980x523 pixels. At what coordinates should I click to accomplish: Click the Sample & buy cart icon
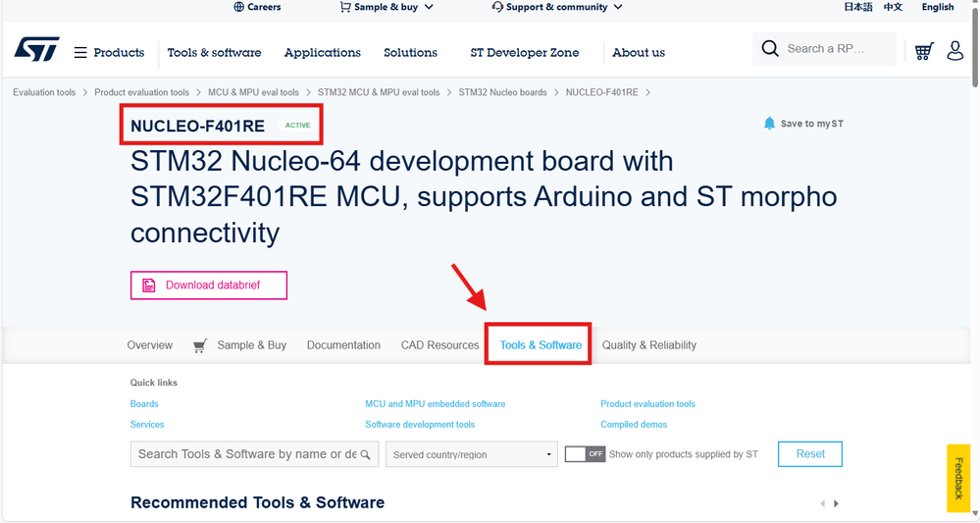pyautogui.click(x=345, y=7)
